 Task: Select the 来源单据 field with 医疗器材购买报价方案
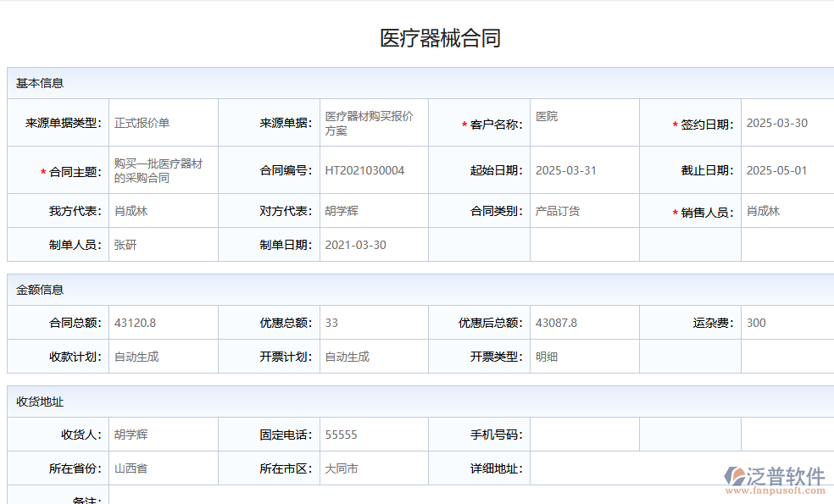point(374,123)
